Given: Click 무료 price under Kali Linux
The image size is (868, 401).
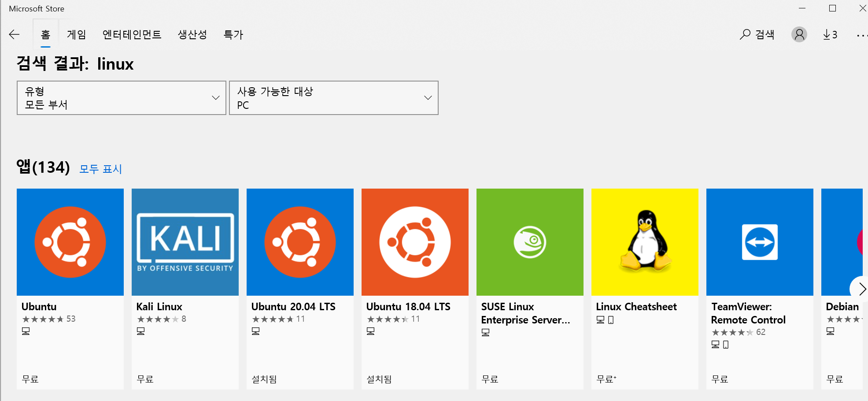Looking at the screenshot, I should click(145, 379).
